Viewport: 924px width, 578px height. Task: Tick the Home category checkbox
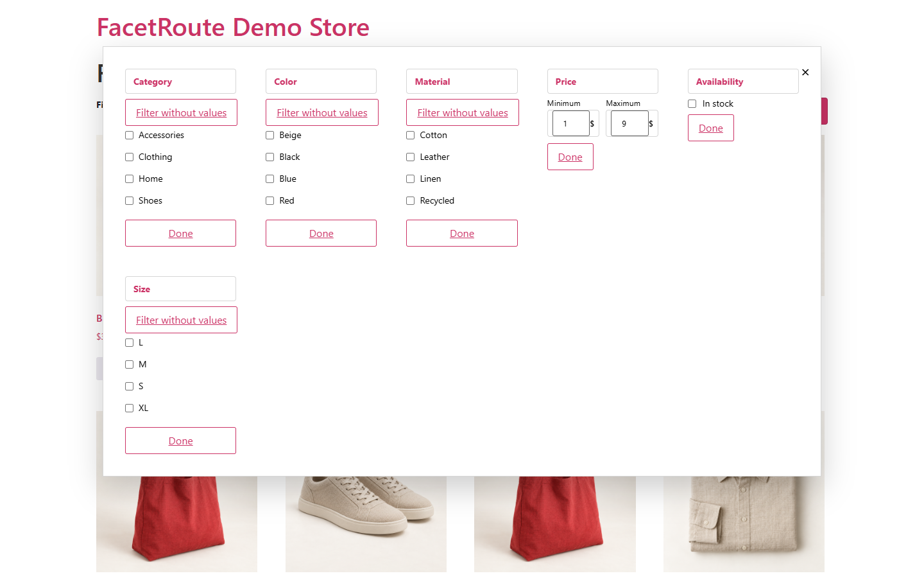129,179
